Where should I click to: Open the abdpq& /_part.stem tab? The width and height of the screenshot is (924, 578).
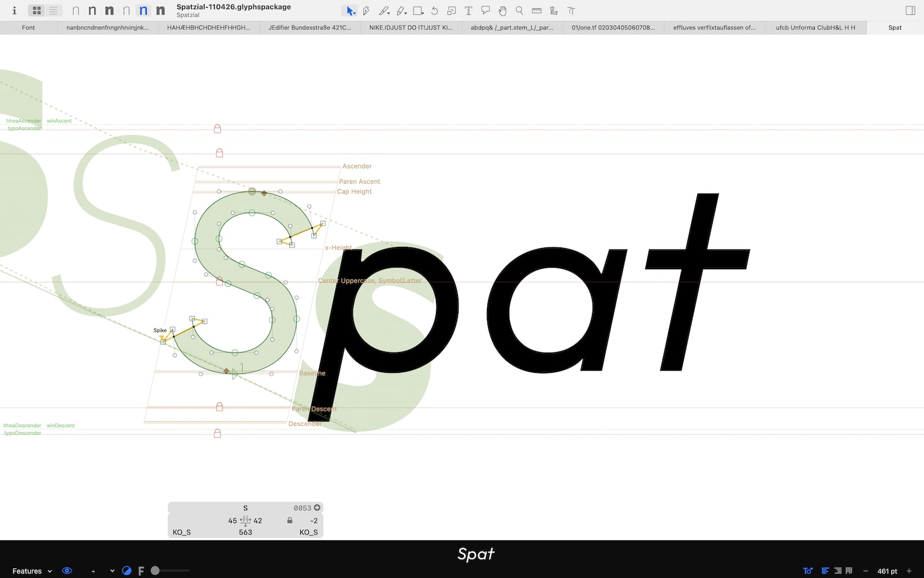pos(512,27)
